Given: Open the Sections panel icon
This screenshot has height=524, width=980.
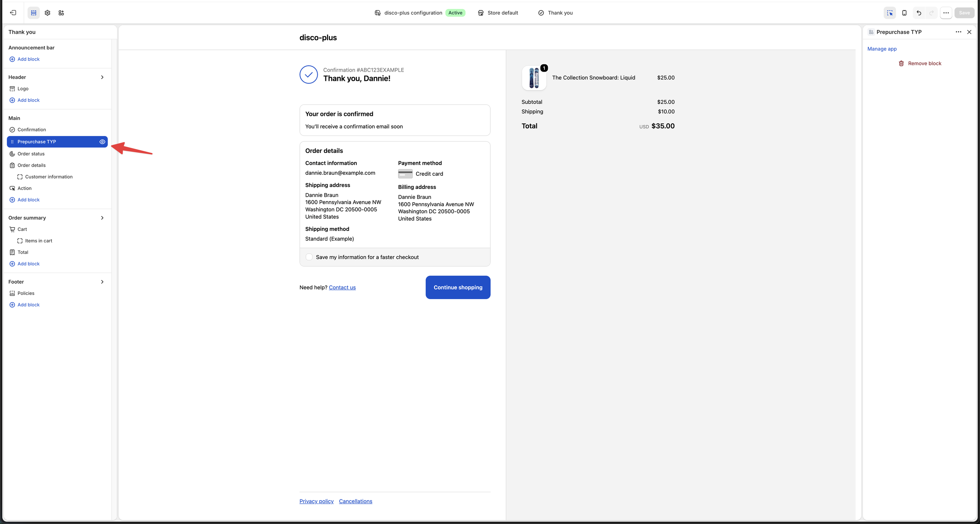Looking at the screenshot, I should pos(34,13).
